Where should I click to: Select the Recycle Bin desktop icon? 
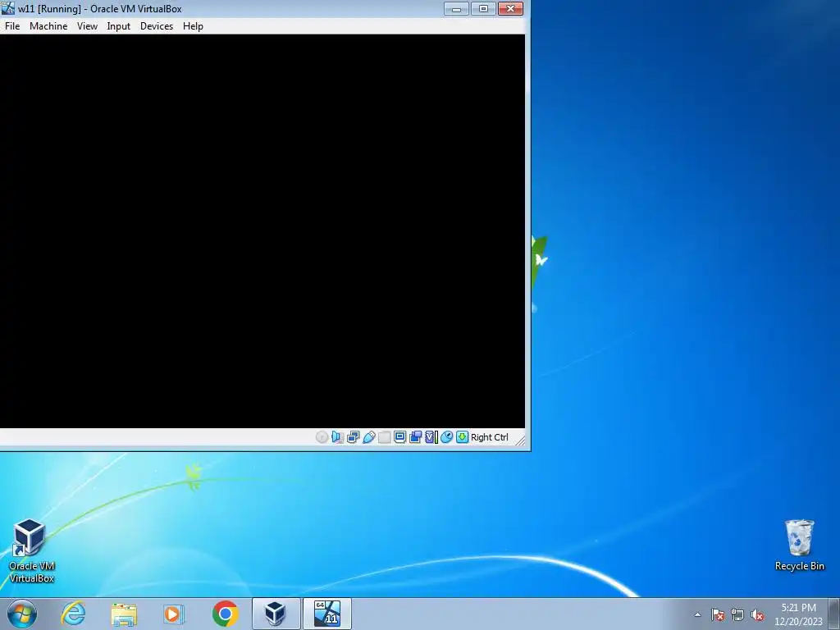(799, 546)
